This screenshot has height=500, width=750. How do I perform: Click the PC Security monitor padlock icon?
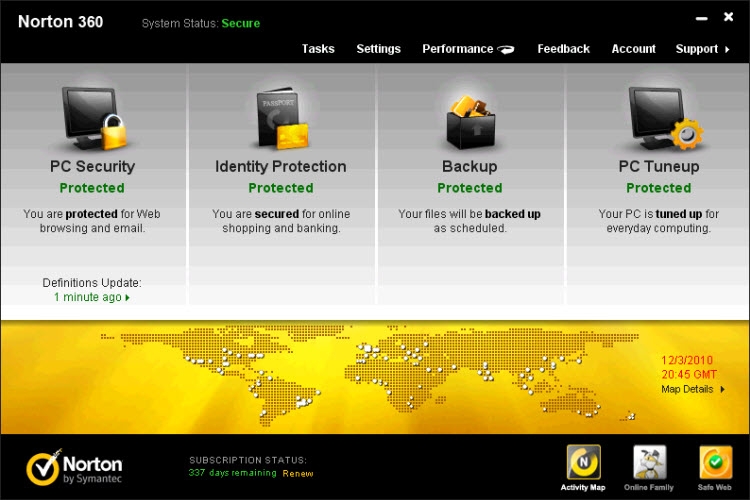click(92, 115)
